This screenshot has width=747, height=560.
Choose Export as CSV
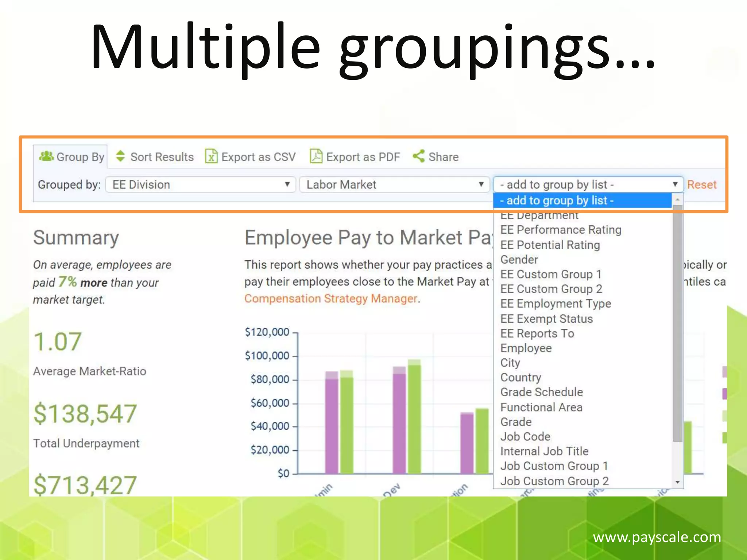tap(250, 157)
